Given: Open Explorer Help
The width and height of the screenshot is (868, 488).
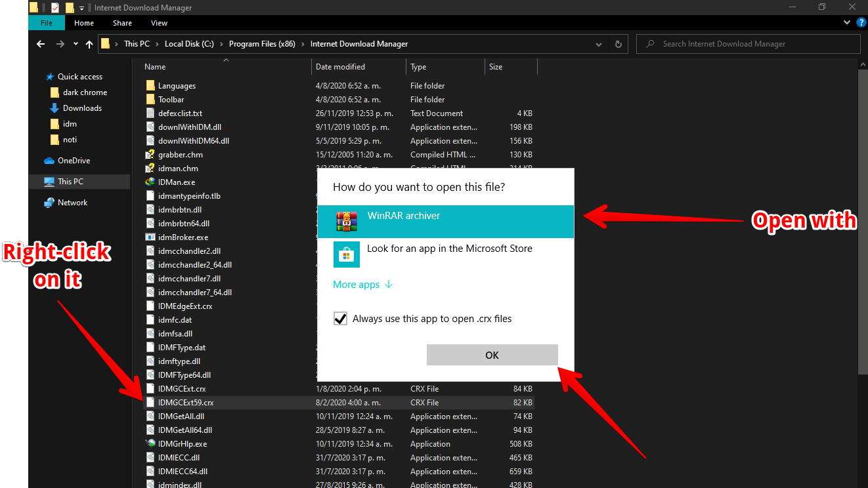Looking at the screenshot, I should [x=860, y=23].
